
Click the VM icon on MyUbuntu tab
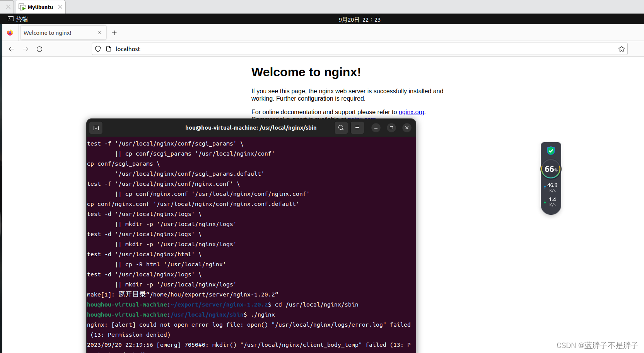(22, 7)
